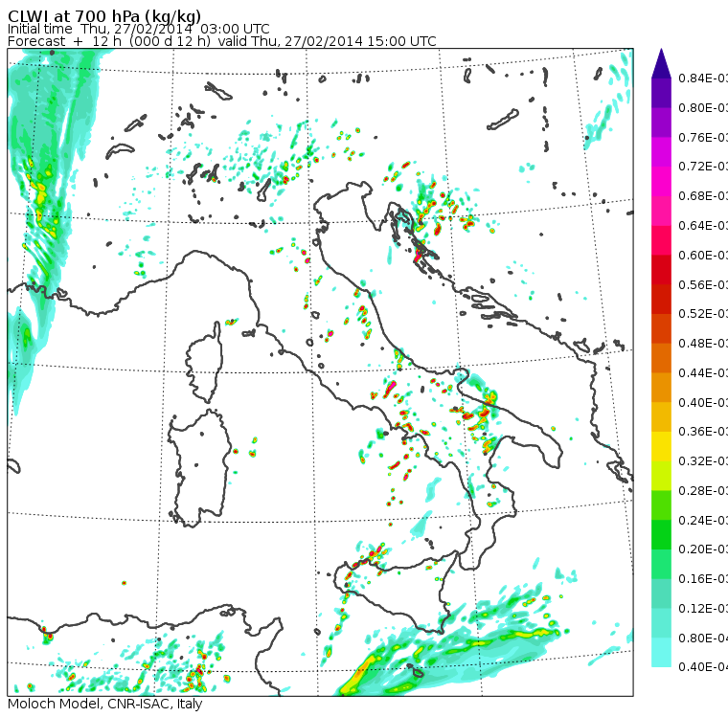Click inside the Corsica island outline

205,362
